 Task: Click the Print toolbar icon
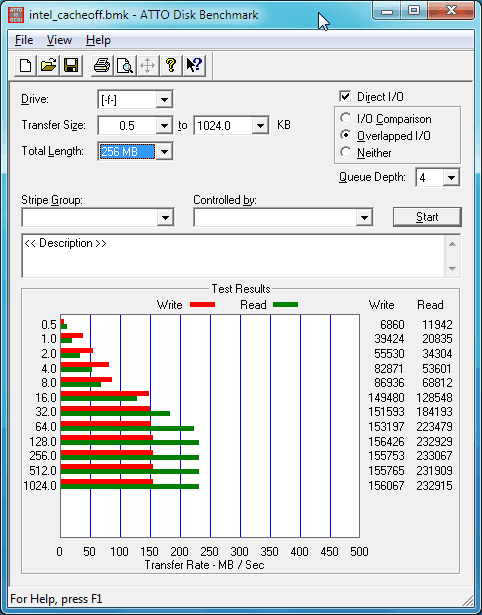click(x=102, y=65)
